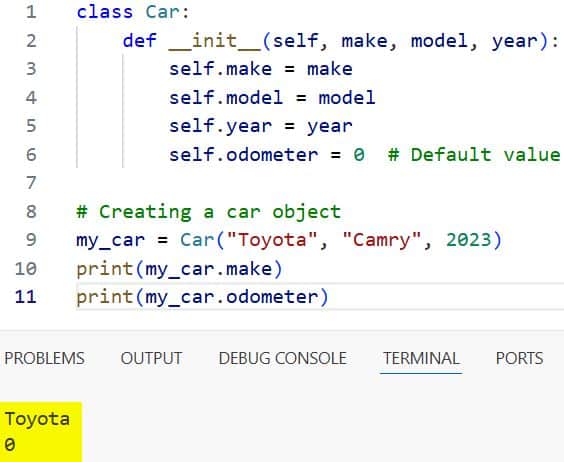
Task: Click line number 10 in gutter
Action: pyautogui.click(x=26, y=269)
